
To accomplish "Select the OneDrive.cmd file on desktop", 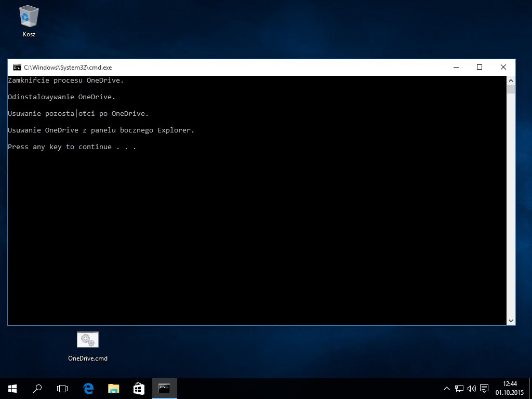I will pyautogui.click(x=88, y=347).
